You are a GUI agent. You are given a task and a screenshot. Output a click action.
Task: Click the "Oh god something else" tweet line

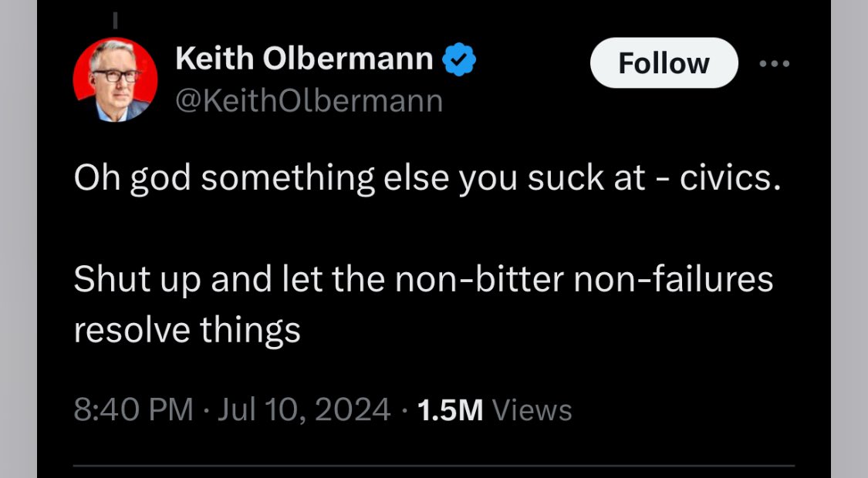(x=231, y=180)
